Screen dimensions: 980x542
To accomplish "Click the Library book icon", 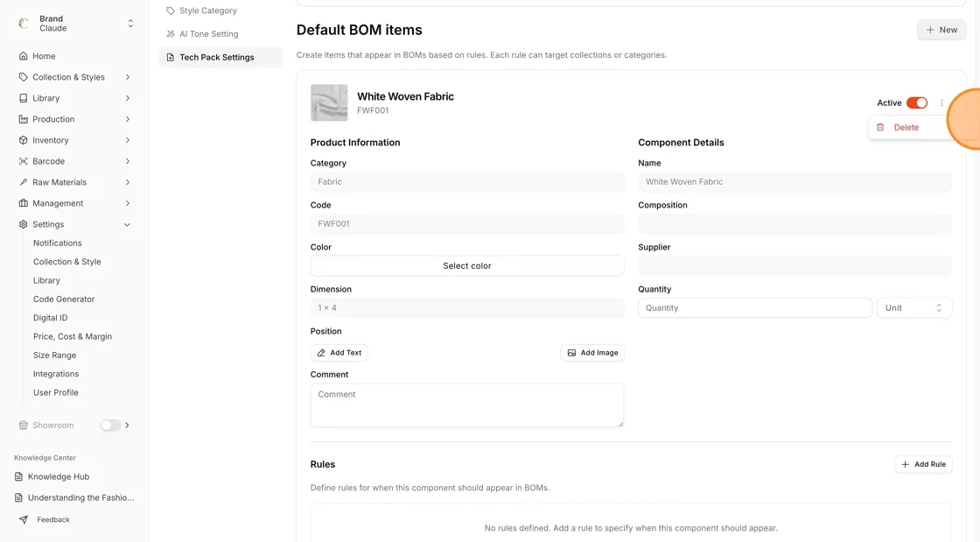I will (23, 98).
